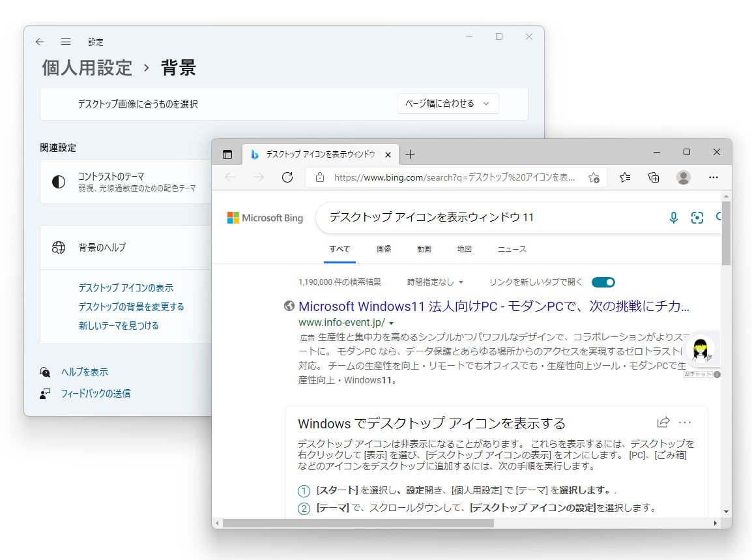Open the Edge profile avatar
Viewport: 752px width, 560px height.
pos(683,177)
